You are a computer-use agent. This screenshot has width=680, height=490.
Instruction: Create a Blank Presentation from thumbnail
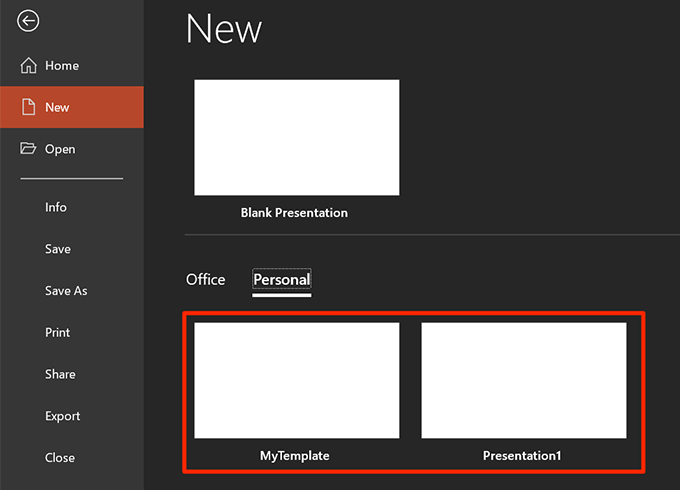297,137
